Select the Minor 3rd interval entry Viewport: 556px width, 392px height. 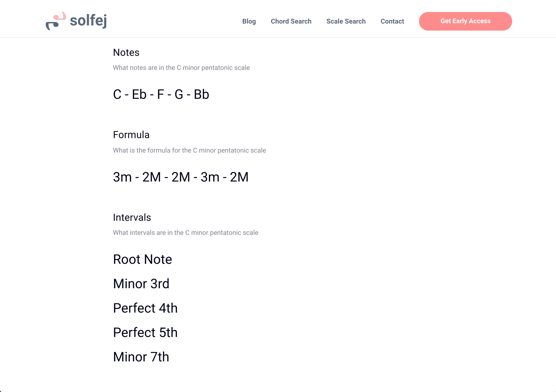[x=141, y=284]
